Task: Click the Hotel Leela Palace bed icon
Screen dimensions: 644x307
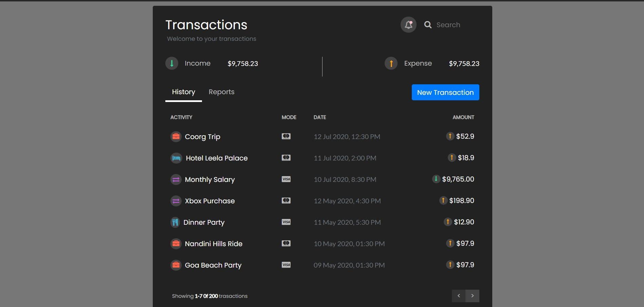Action: click(x=176, y=158)
